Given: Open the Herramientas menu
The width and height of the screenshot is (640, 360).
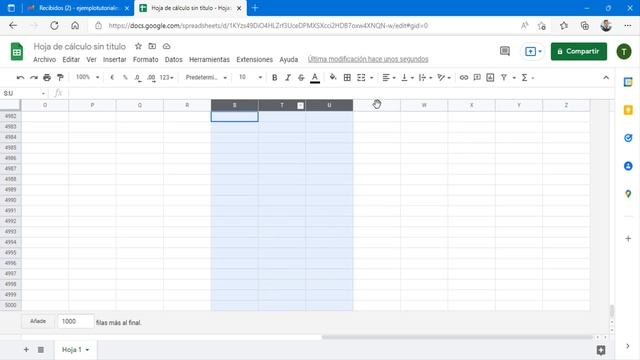Looking at the screenshot, I should (x=209, y=60).
